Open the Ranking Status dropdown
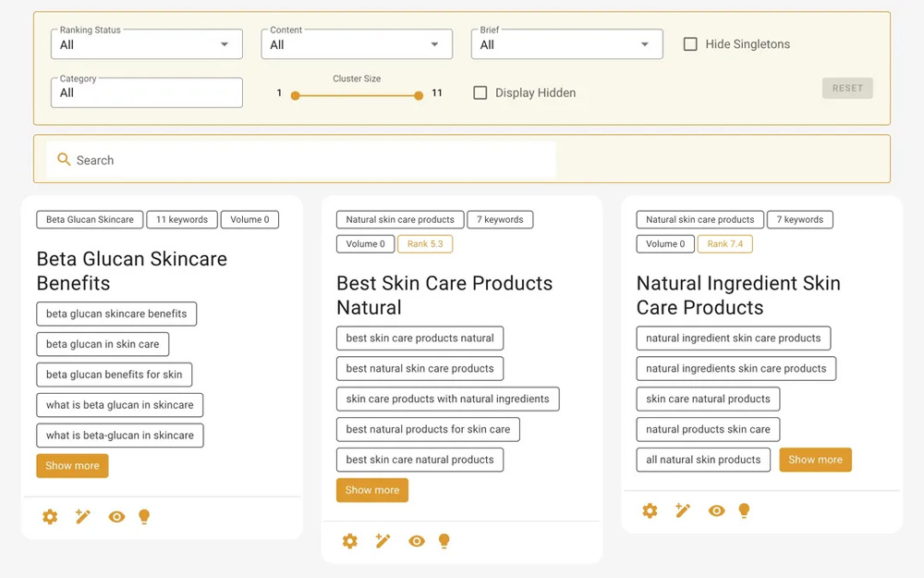The height and width of the screenshot is (578, 924). point(146,44)
